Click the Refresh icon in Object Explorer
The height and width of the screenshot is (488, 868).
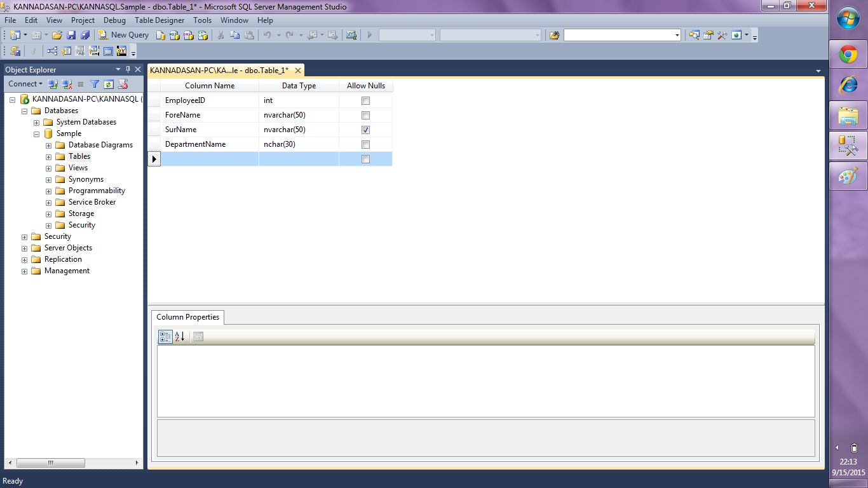(x=109, y=84)
